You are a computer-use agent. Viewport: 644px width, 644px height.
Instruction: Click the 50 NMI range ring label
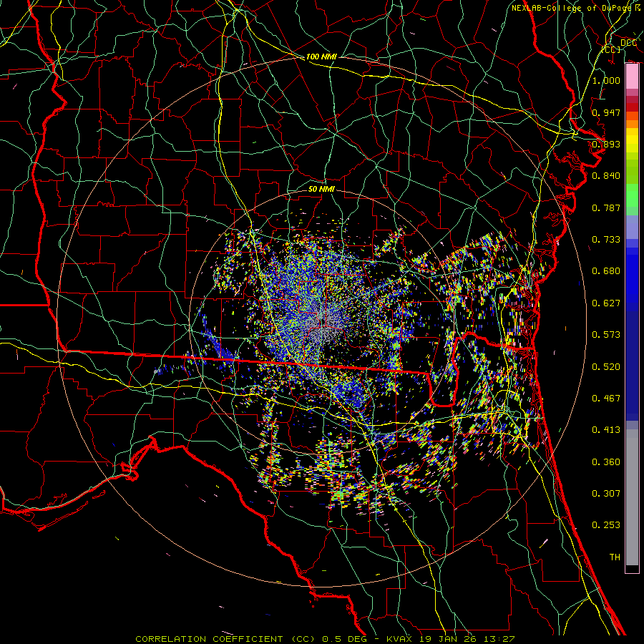point(321,189)
